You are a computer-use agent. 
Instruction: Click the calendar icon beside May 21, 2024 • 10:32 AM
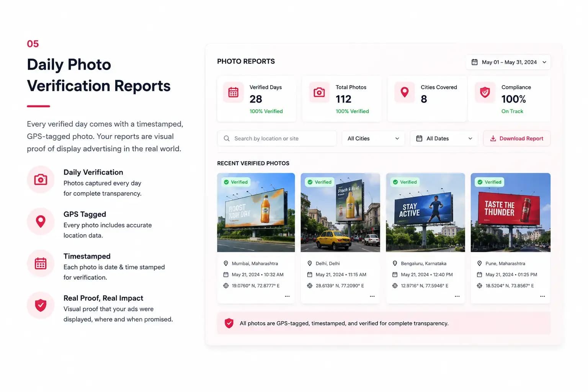226,274
